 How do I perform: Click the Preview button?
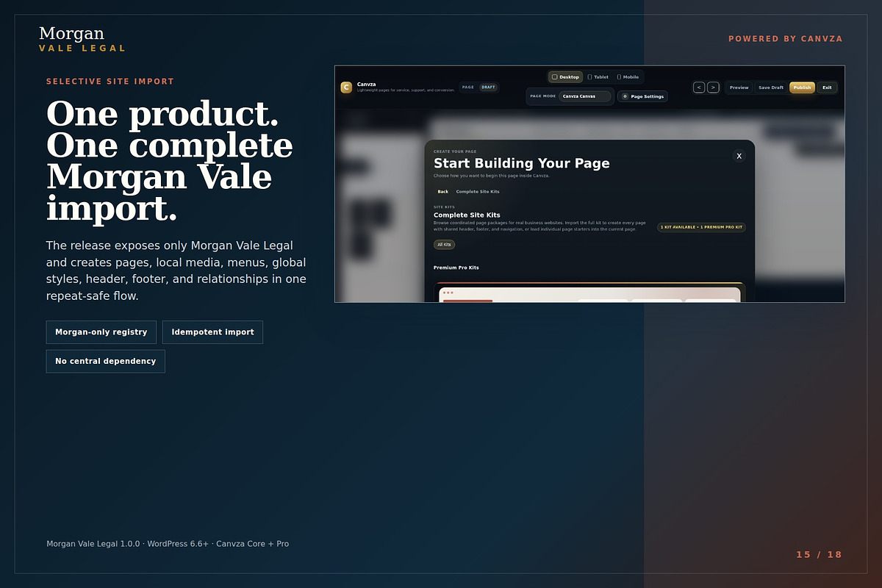[739, 87]
